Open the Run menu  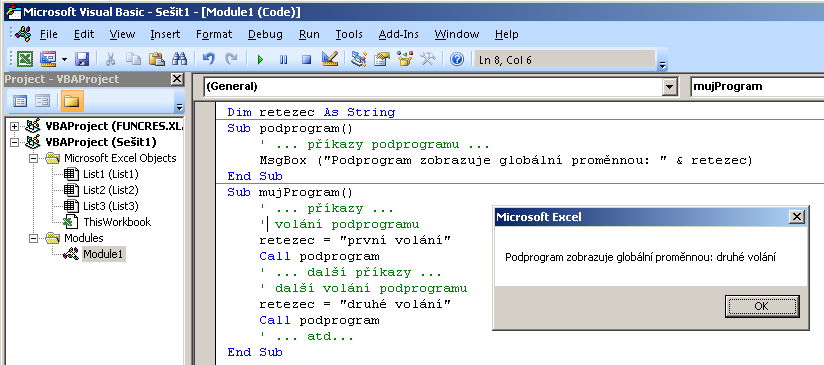(309, 34)
